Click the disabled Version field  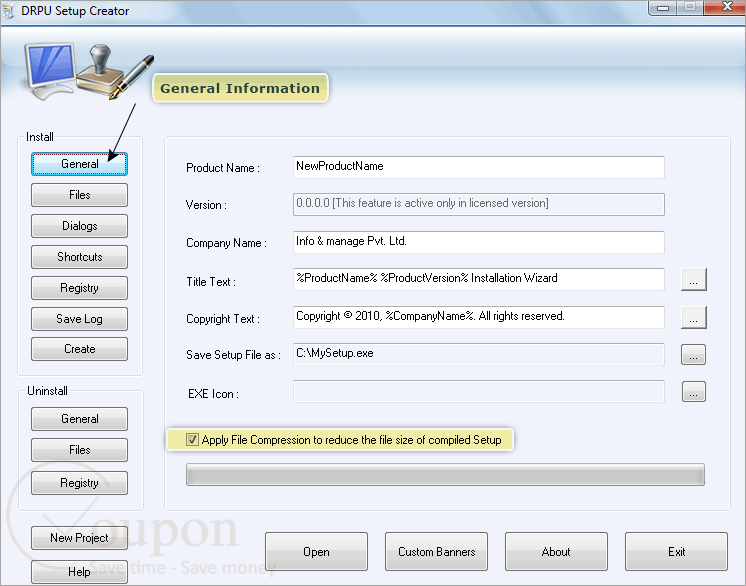click(x=479, y=205)
